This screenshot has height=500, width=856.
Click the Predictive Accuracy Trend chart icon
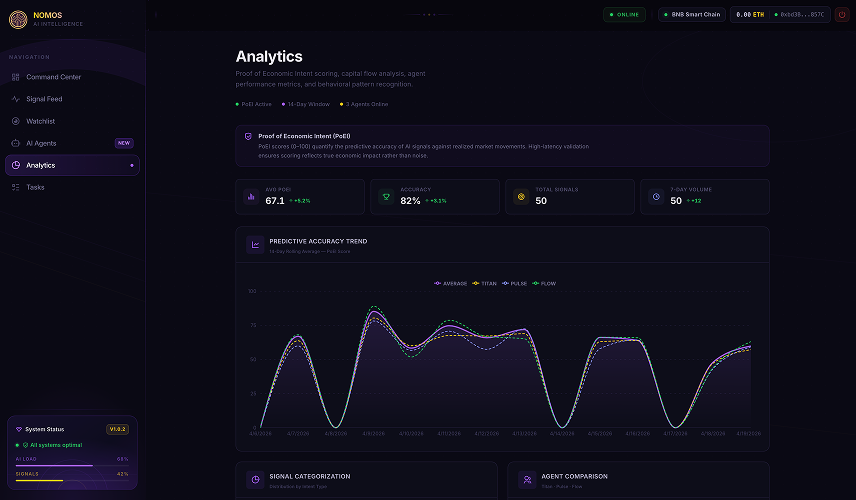(255, 244)
